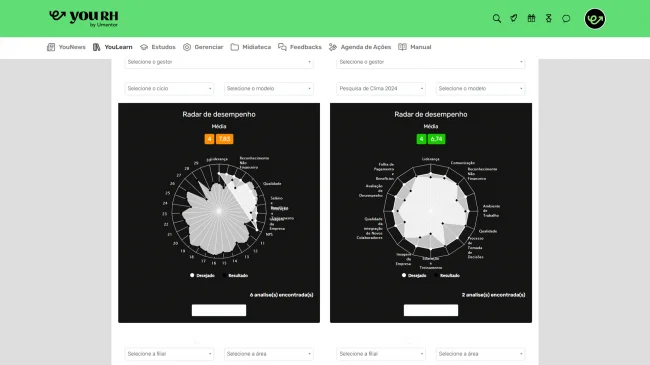Expand right Selecione a filial dropdown
This screenshot has height=365, width=650.
click(381, 354)
